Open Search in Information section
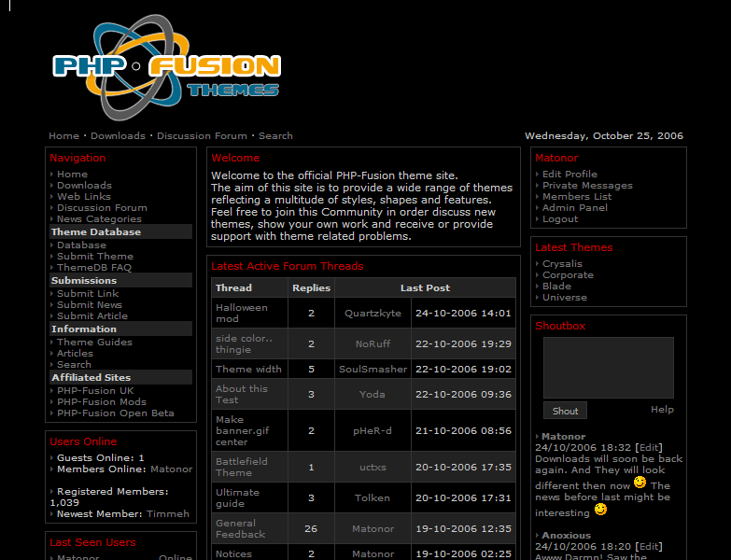Viewport: 731px width, 560px height. tap(74, 364)
